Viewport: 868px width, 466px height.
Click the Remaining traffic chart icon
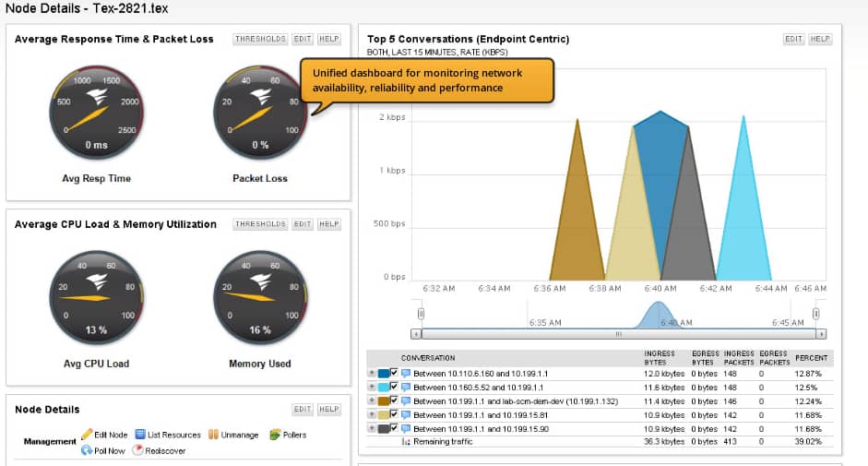406,442
